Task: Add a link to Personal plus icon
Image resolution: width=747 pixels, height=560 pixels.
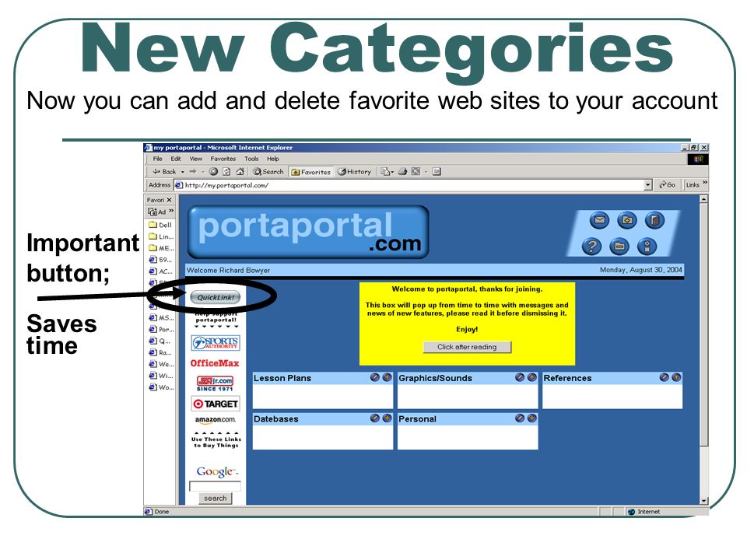Action: (x=531, y=418)
